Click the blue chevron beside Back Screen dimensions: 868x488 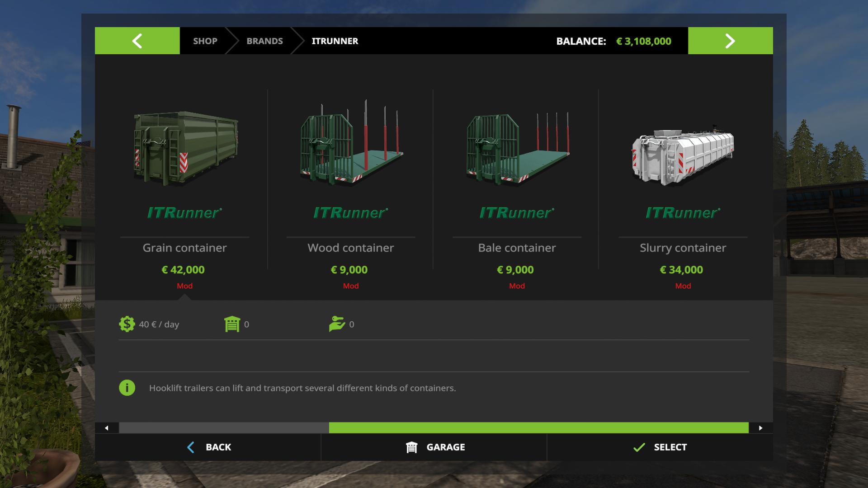pos(191,447)
